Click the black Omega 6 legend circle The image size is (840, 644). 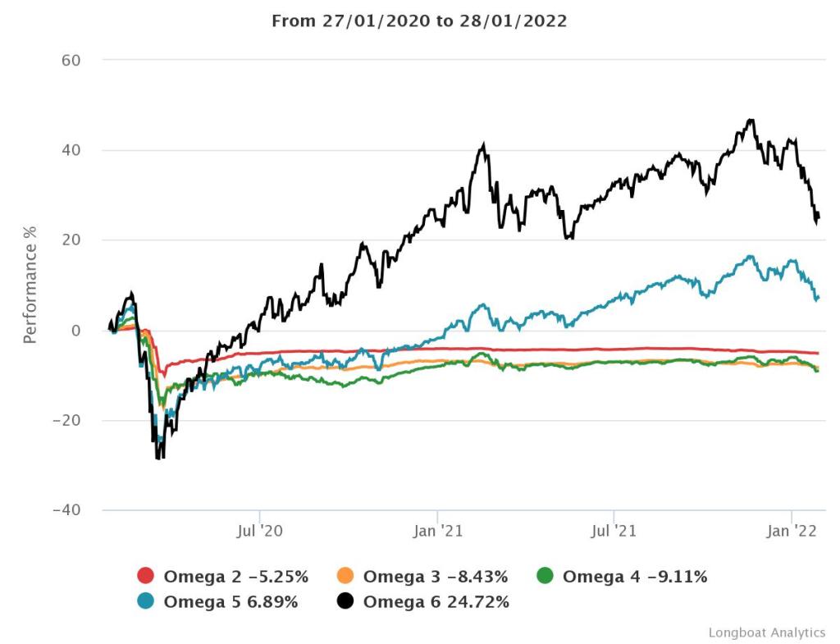pos(346,601)
